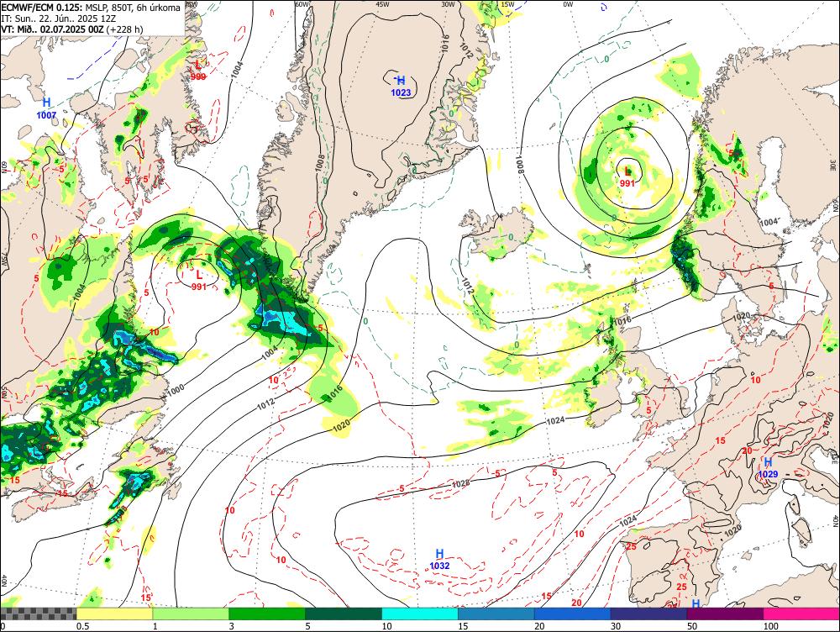Screen dimensions: 840x632
Task: Click the grey checkered 0–0.5 legend swatch
Action: click(38, 614)
